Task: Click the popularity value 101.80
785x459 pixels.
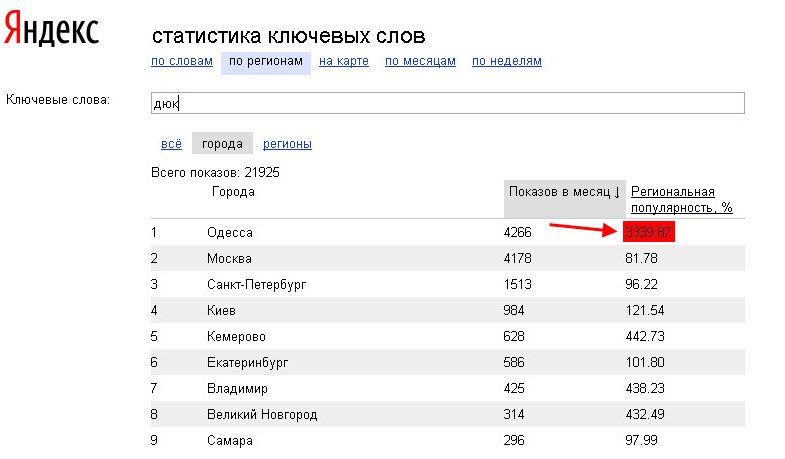Action: 645,363
